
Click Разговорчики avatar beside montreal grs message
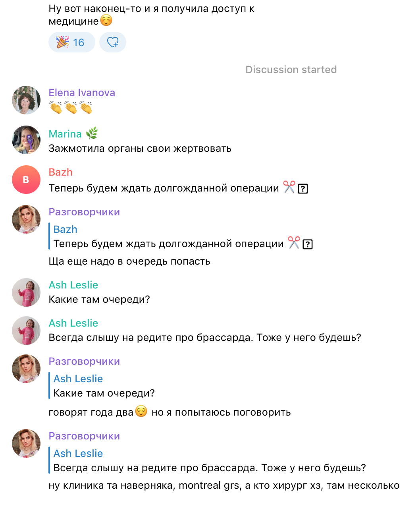click(26, 443)
